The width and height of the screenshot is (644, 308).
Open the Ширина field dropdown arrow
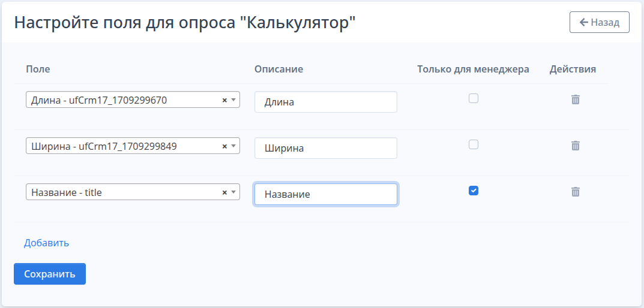233,146
